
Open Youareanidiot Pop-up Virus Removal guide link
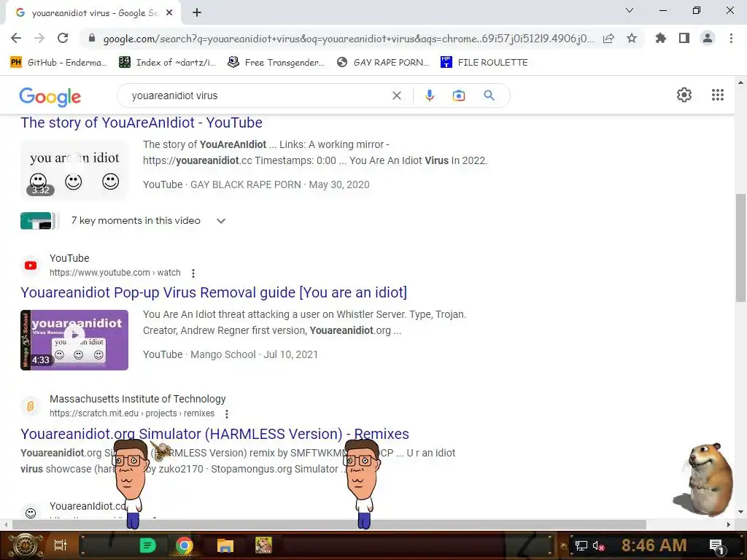[214, 292]
